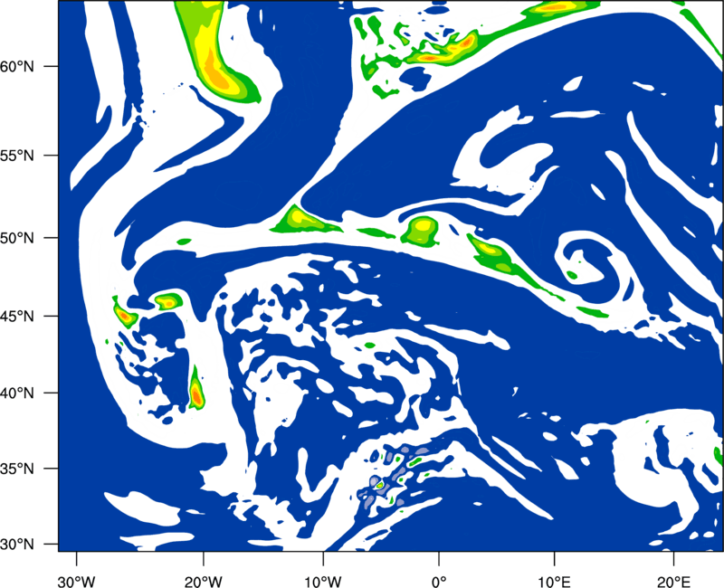Click the 55°N latitude label
The height and width of the screenshot is (588, 724).
[17, 156]
